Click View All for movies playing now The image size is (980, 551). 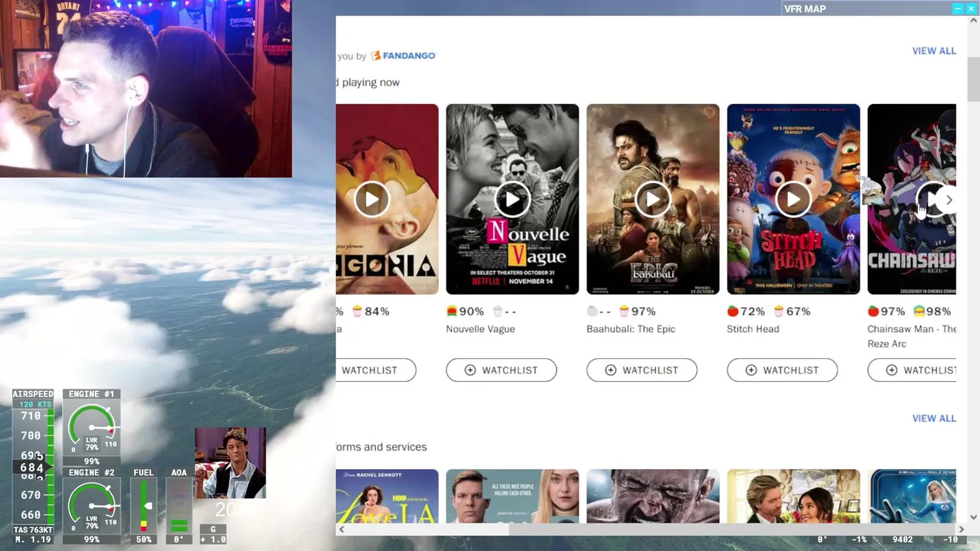(x=934, y=51)
